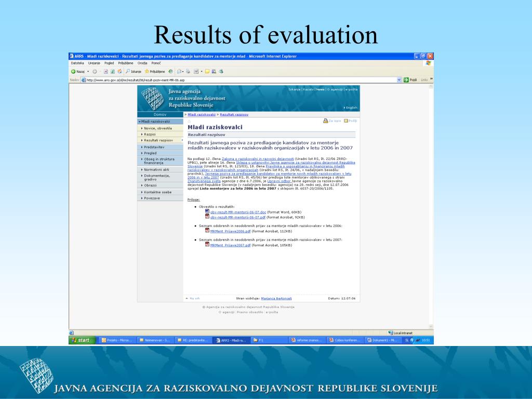Switch to Dokument1 taskbar window
532x399 pixels.
[x=382, y=340]
